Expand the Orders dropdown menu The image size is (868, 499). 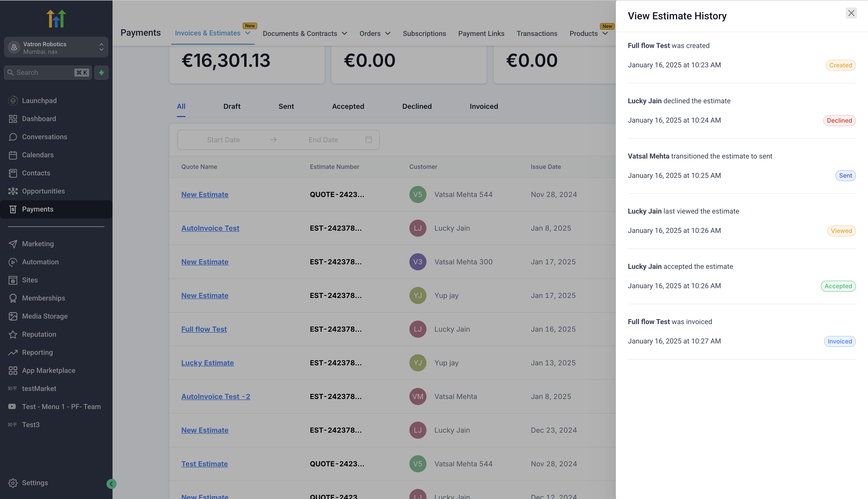click(388, 33)
